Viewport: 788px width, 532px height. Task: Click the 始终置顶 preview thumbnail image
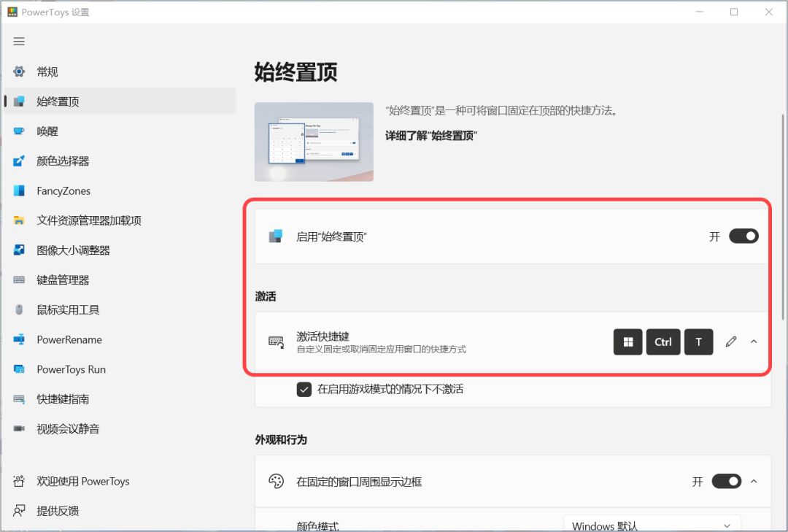[x=314, y=142]
